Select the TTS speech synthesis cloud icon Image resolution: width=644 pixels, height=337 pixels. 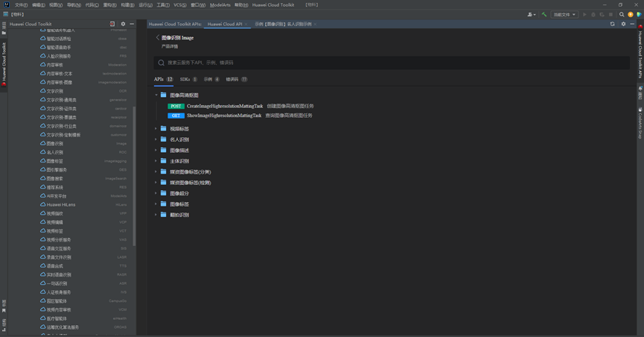click(x=42, y=266)
